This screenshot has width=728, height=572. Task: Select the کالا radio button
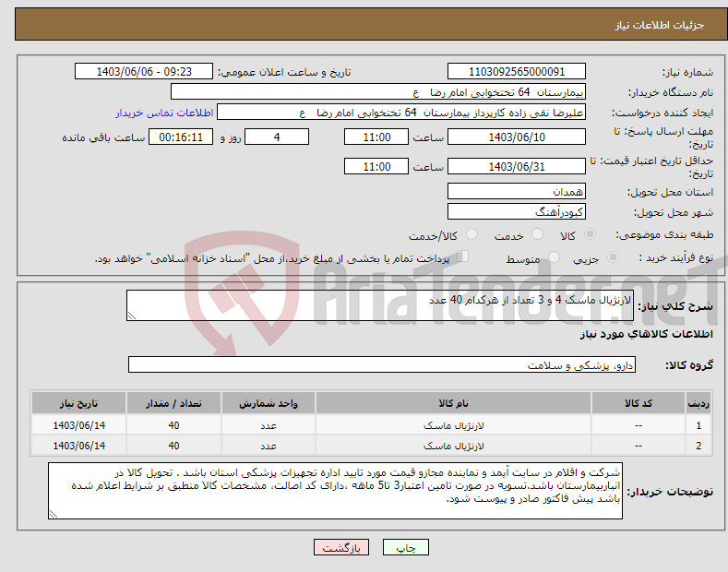click(x=591, y=234)
